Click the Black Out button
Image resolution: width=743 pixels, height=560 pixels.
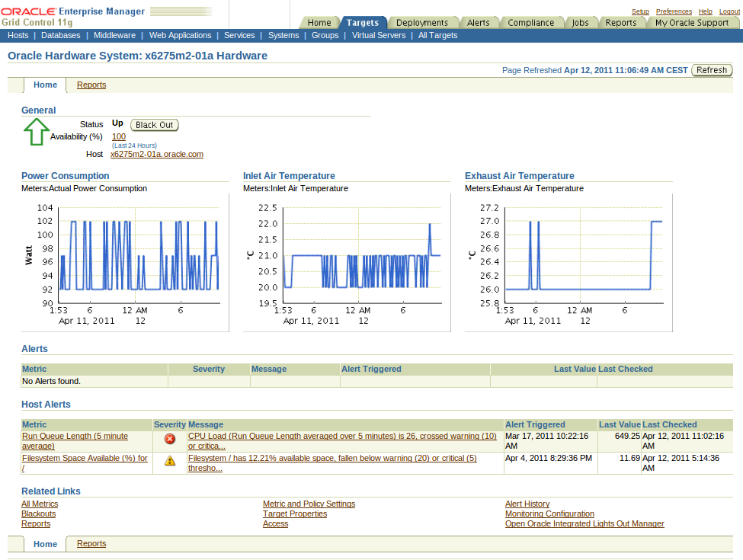click(155, 125)
